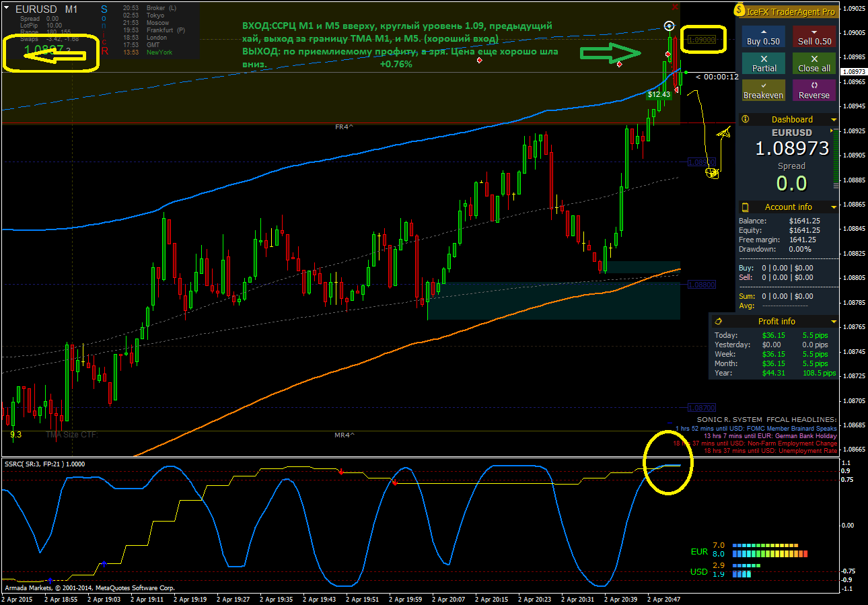The image size is (868, 605).
Task: Click the IceFX TraderAgent Pro title
Action: [791, 11]
